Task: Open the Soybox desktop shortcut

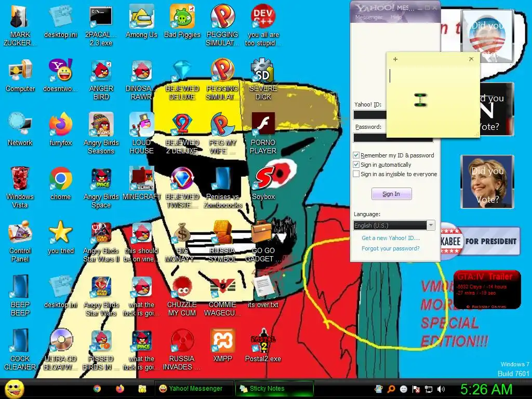Action: click(263, 183)
